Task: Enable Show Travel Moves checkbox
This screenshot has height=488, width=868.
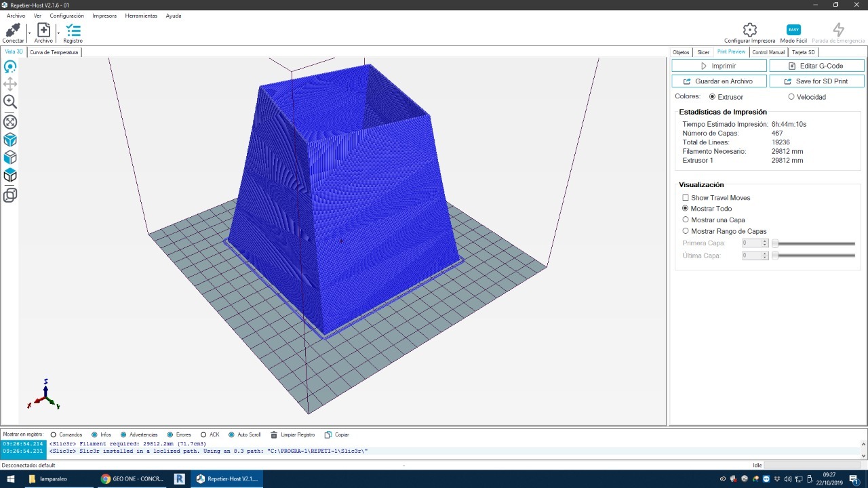Action: [686, 198]
